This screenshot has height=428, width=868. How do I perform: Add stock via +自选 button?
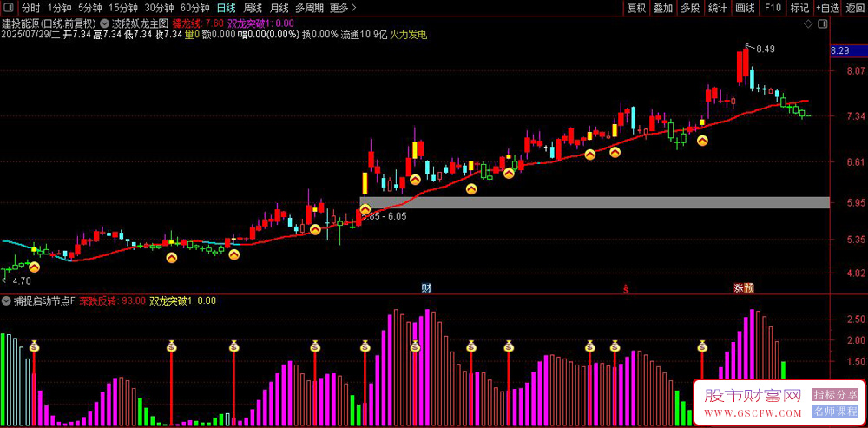click(x=827, y=9)
